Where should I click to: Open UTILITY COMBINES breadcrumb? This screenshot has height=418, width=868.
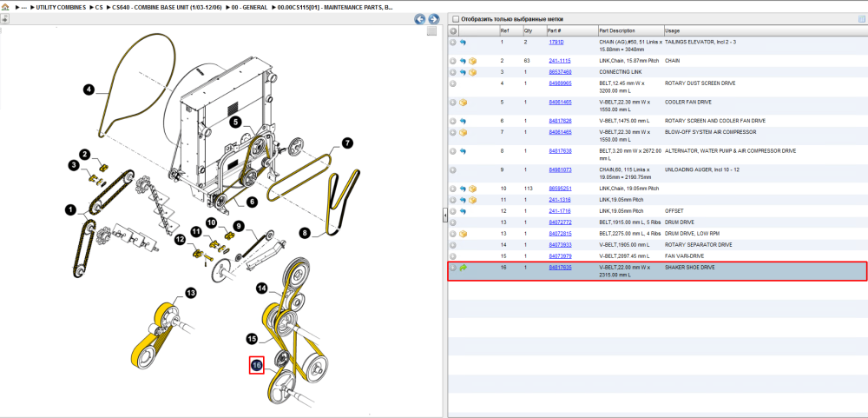61,8
